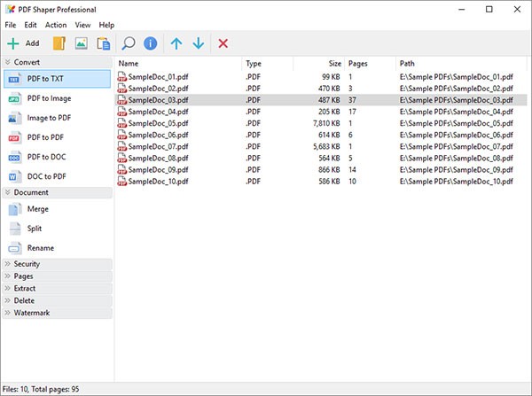Choose the DOC to PDF converter

click(x=46, y=176)
